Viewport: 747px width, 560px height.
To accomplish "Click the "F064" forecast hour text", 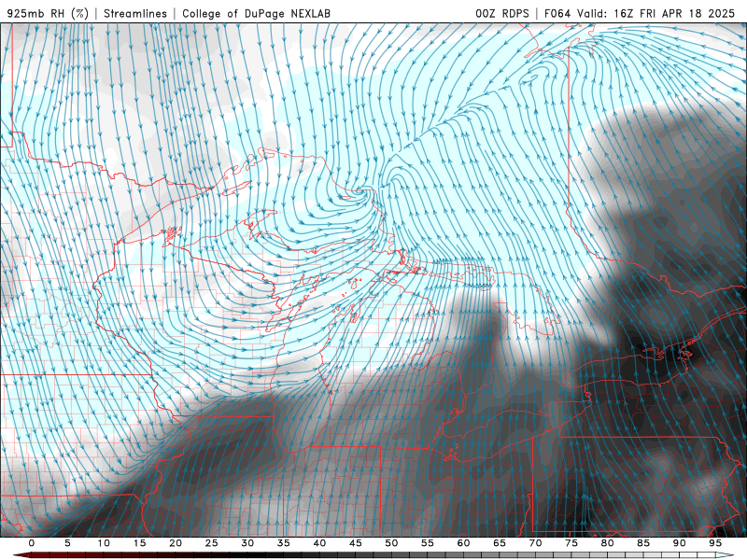I will tap(557, 13).
